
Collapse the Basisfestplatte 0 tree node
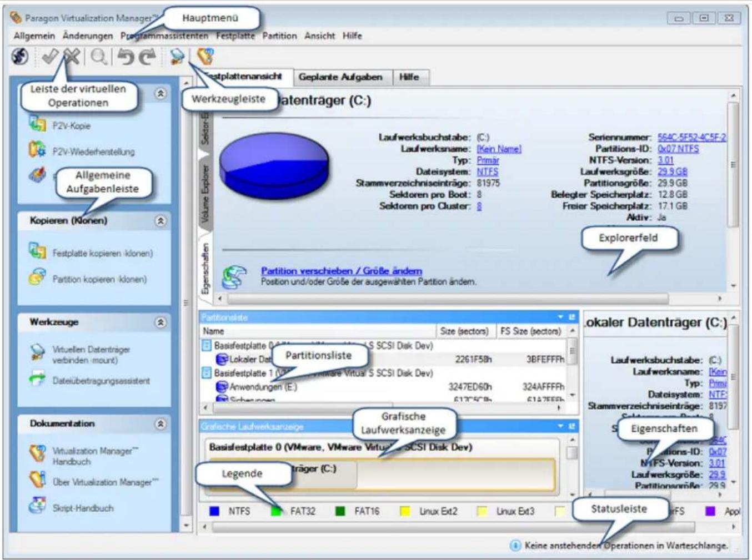[x=206, y=346]
